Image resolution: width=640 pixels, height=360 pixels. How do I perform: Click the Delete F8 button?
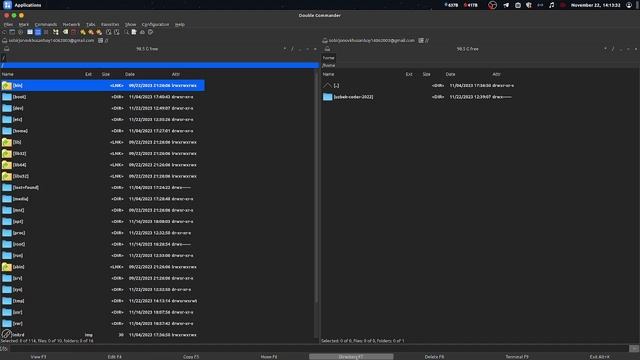[x=434, y=357]
